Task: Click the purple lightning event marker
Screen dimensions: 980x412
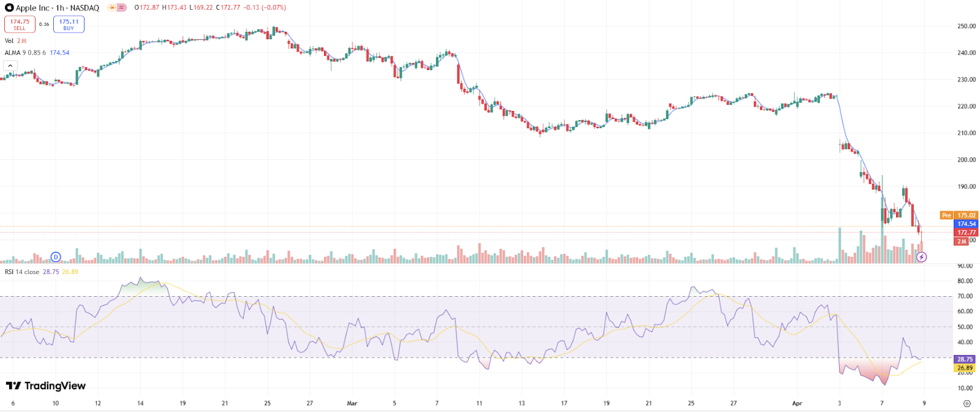Action: [922, 257]
